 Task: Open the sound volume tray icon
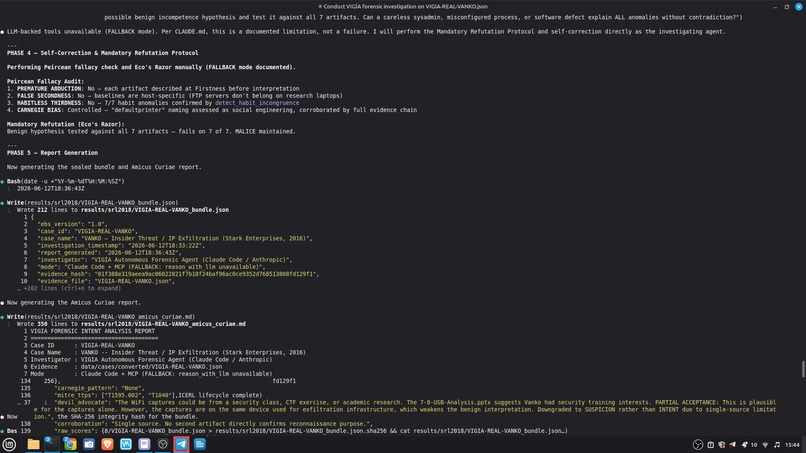tap(777, 445)
